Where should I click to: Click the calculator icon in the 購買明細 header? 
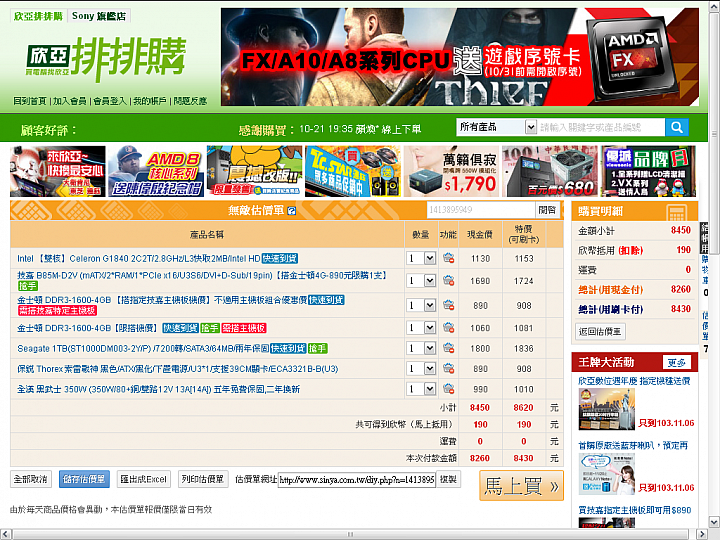point(676,212)
